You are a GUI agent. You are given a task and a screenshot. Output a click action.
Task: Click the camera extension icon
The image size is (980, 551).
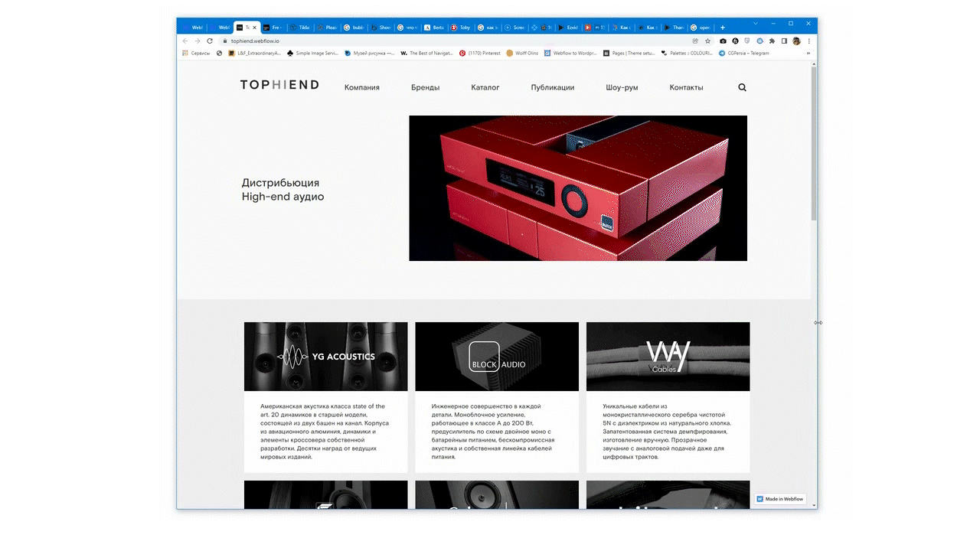pos(723,41)
